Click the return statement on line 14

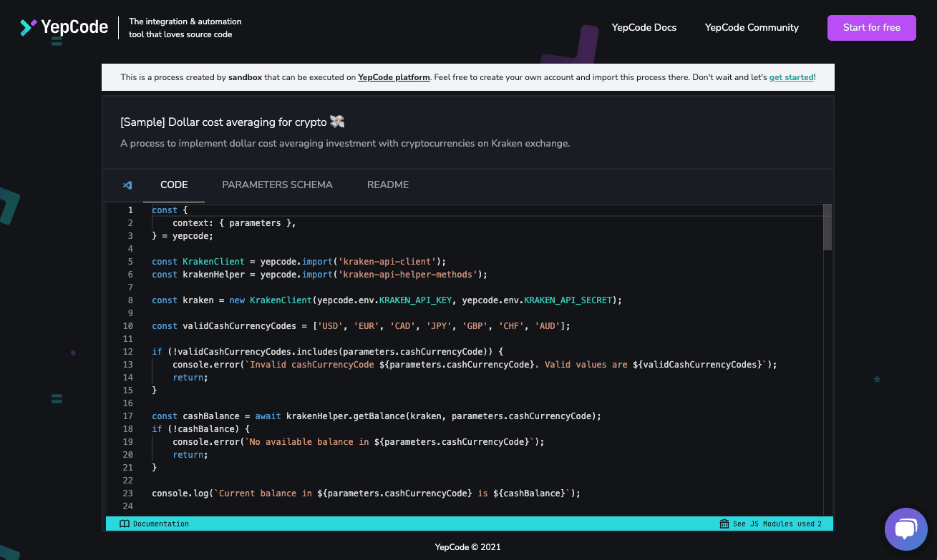click(190, 377)
